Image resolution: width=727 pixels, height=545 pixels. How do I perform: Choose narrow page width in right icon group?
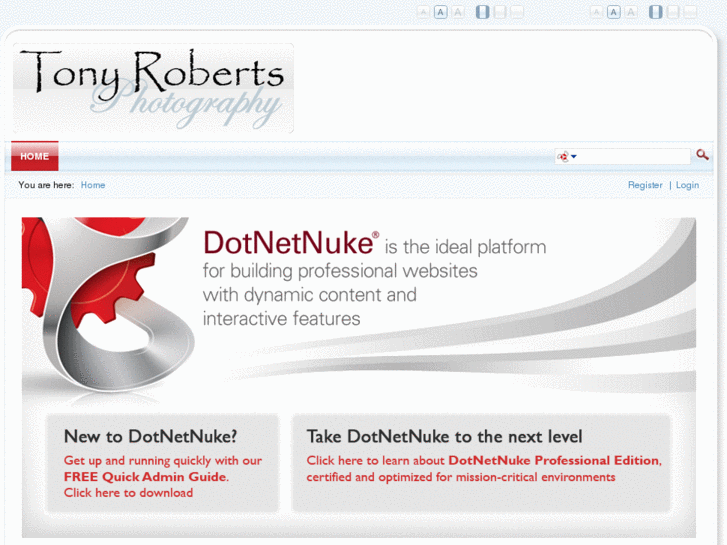click(656, 12)
